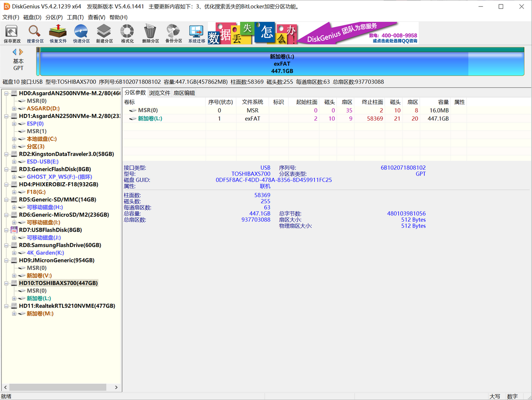Click the Delete Partition (删除分区) trash icon
This screenshot has height=400, width=532.
click(x=150, y=34)
